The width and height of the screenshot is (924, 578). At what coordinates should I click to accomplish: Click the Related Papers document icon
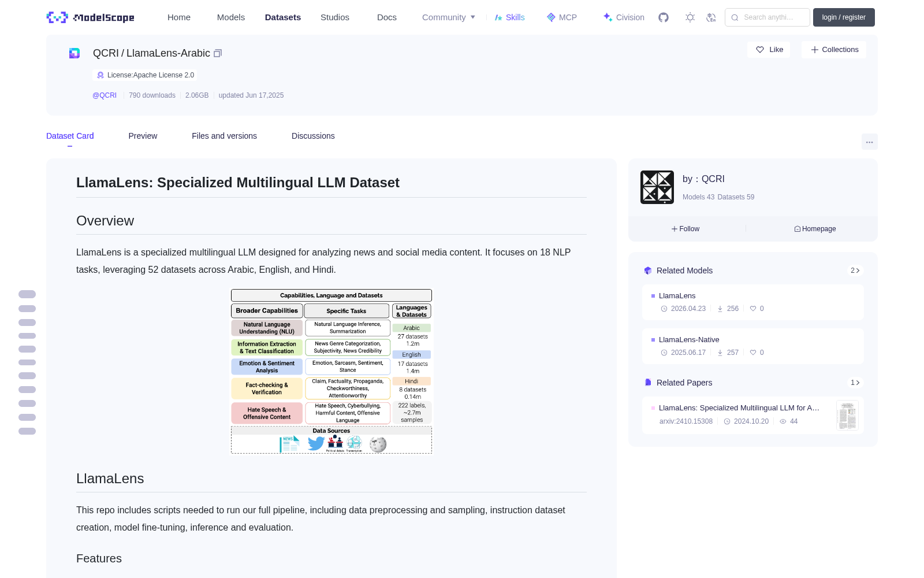648,383
